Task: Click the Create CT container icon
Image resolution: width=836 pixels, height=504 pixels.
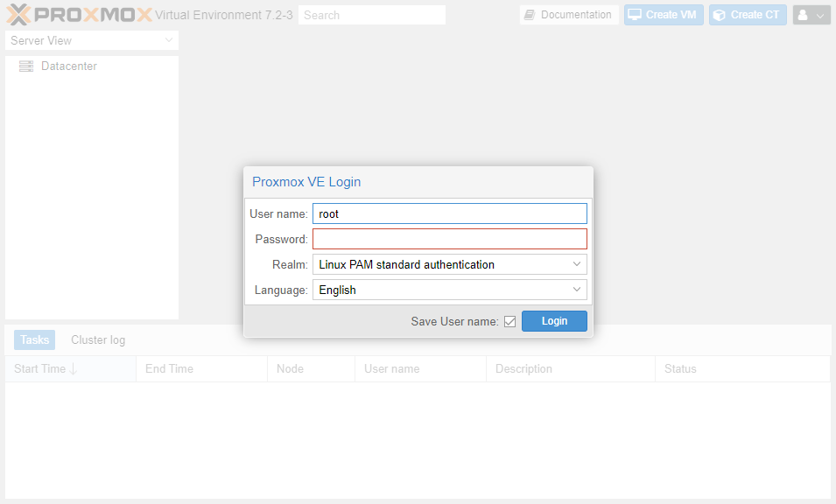Action: point(720,15)
